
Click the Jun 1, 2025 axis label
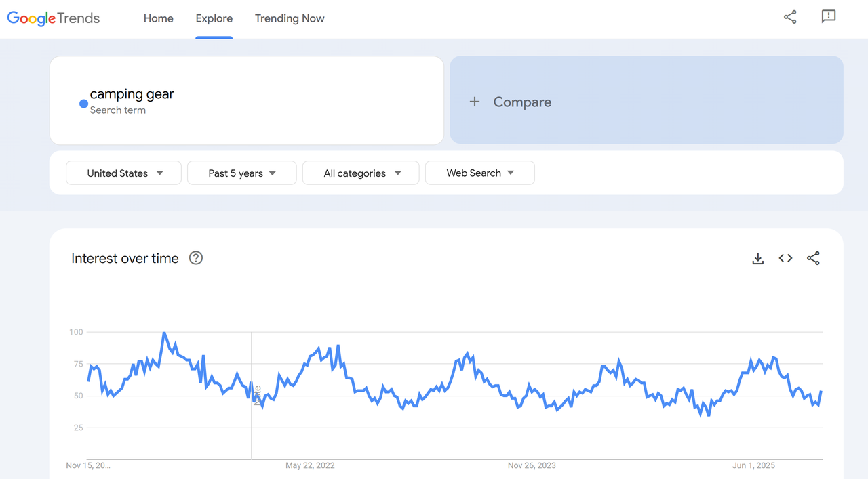point(753,465)
